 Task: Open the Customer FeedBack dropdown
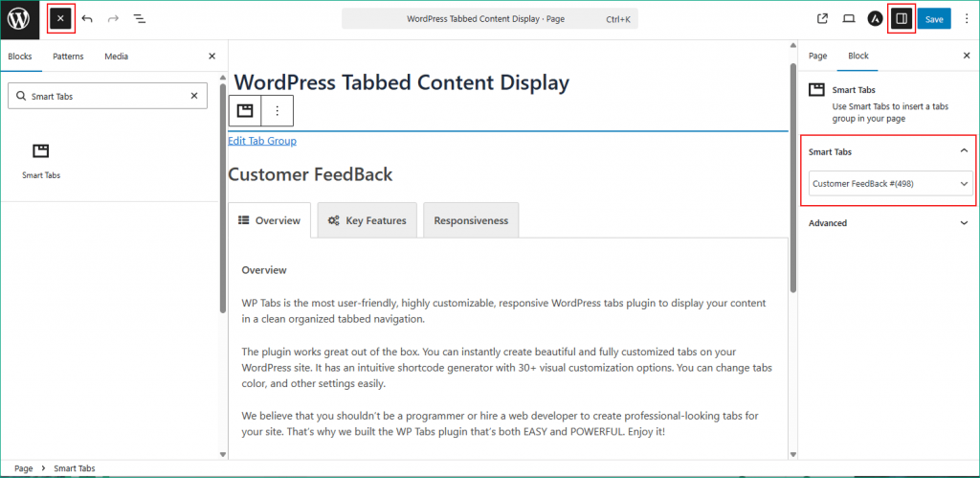[x=890, y=183]
